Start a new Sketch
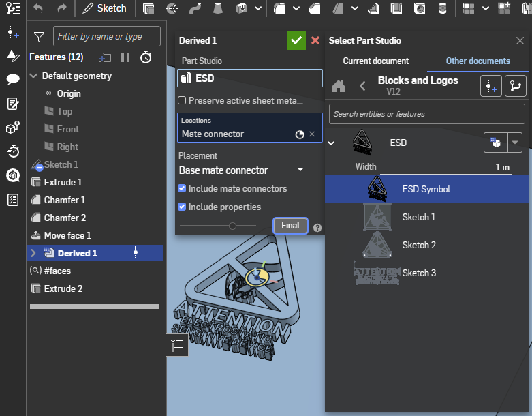 104,8
